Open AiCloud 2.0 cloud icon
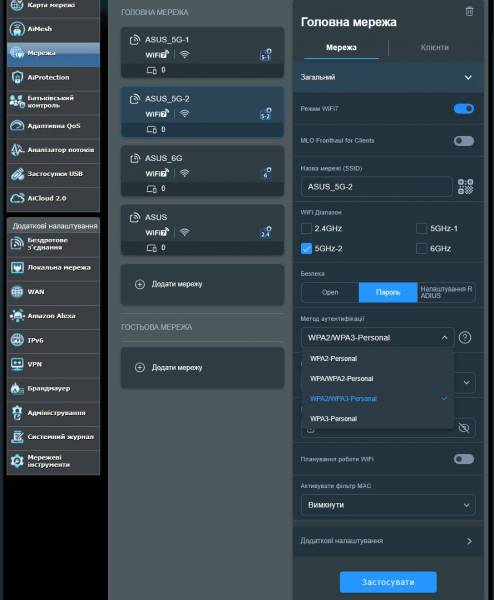The height and width of the screenshot is (600, 494). [x=17, y=198]
